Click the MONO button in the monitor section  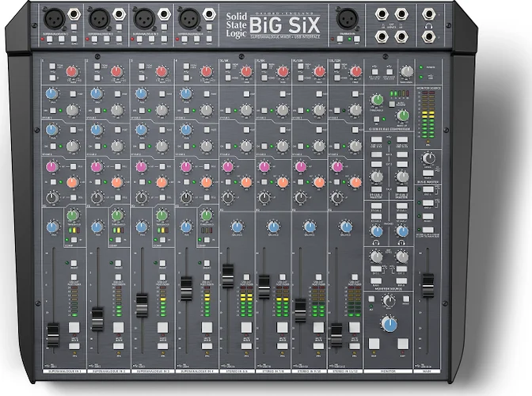coord(405,299)
